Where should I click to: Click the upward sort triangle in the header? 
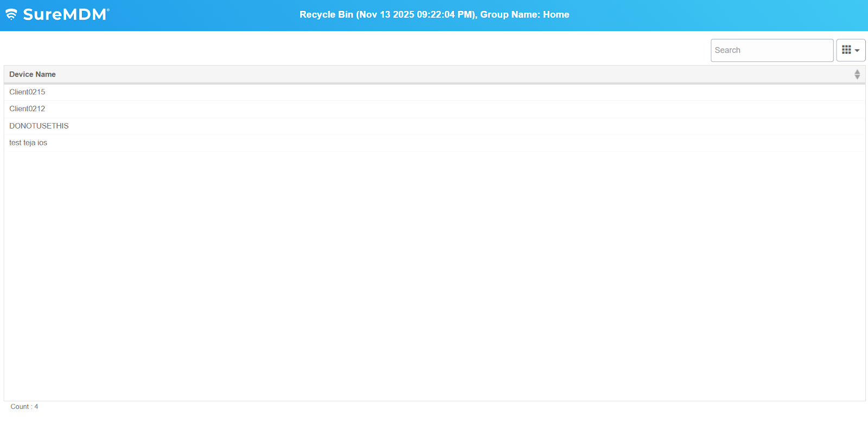click(x=857, y=72)
